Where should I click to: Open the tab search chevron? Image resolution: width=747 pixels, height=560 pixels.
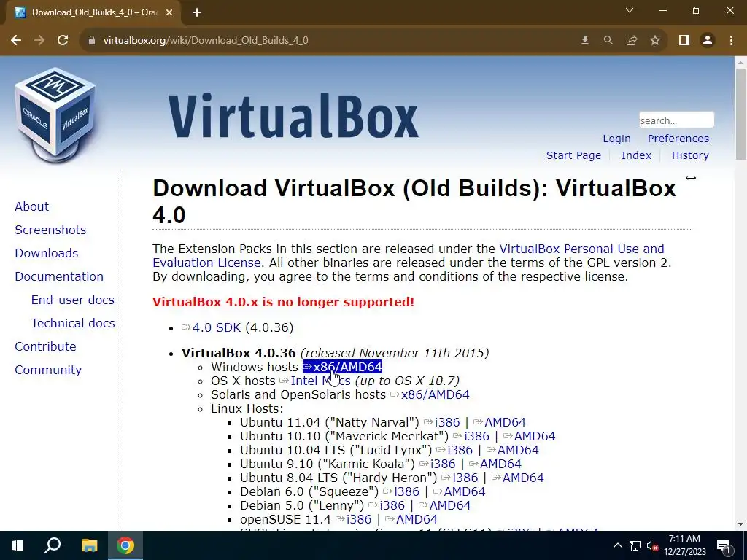click(630, 10)
